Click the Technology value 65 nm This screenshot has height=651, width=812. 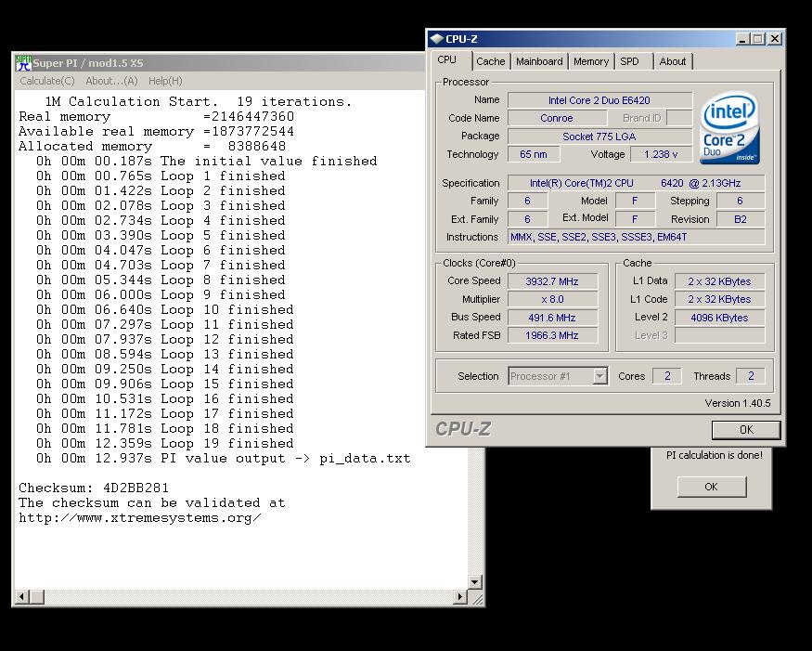pyautogui.click(x=534, y=154)
